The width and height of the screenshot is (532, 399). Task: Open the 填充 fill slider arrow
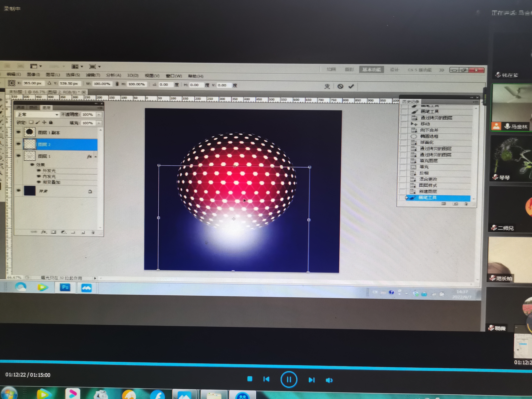[x=99, y=123]
